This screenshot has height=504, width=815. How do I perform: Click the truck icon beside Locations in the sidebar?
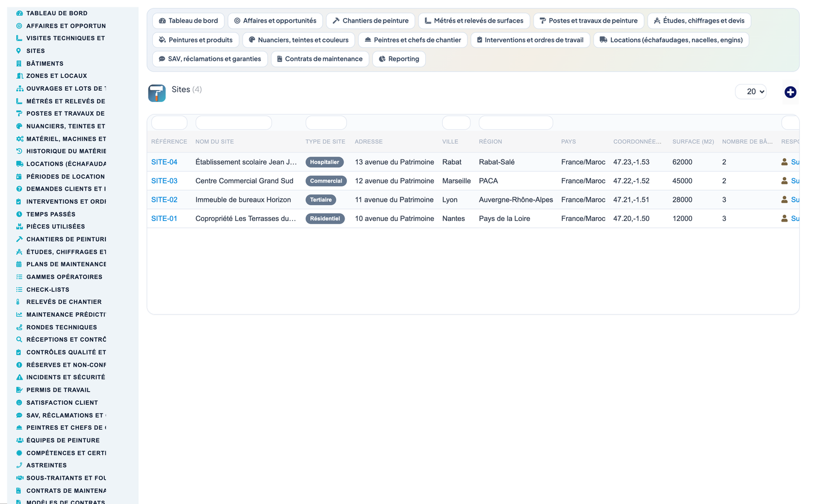(x=19, y=164)
